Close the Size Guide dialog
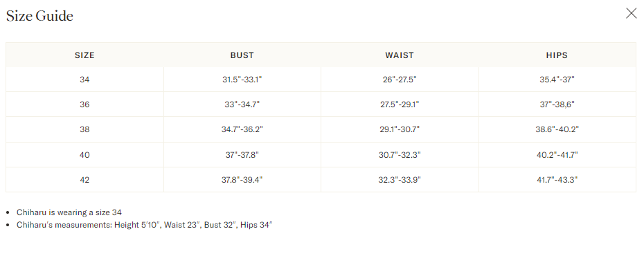 point(631,13)
